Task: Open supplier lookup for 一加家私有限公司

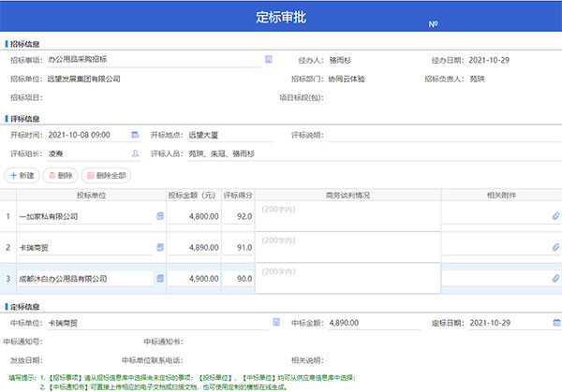Action: (160, 216)
